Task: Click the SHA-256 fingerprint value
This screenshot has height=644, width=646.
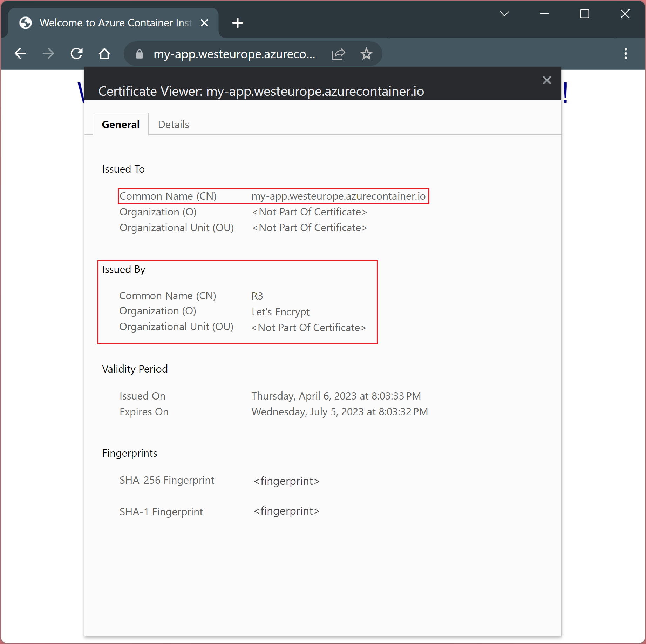Action: pyautogui.click(x=286, y=481)
